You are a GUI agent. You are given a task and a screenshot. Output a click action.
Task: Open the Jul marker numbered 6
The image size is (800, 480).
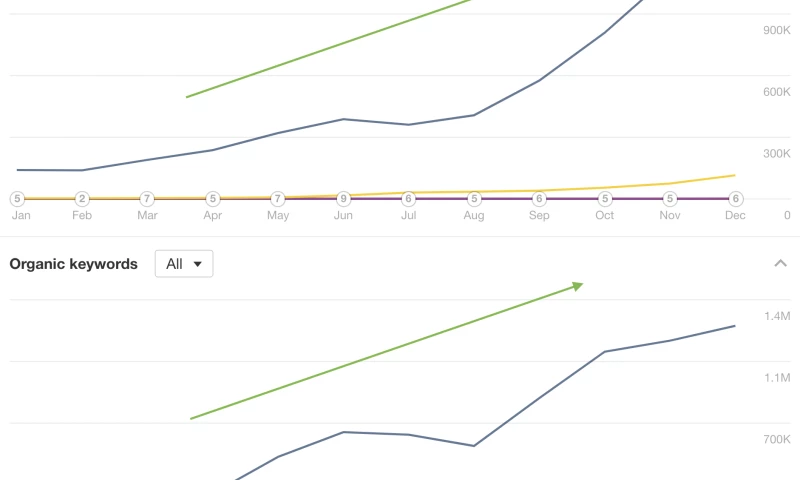(x=408, y=198)
